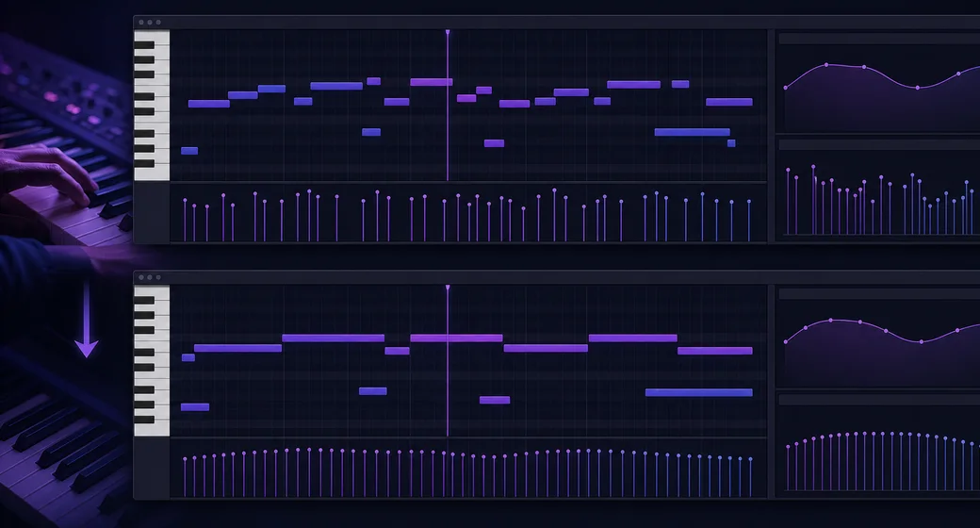Click the playhead handle atop the upper piano roll
The image size is (980, 528).
(x=448, y=32)
